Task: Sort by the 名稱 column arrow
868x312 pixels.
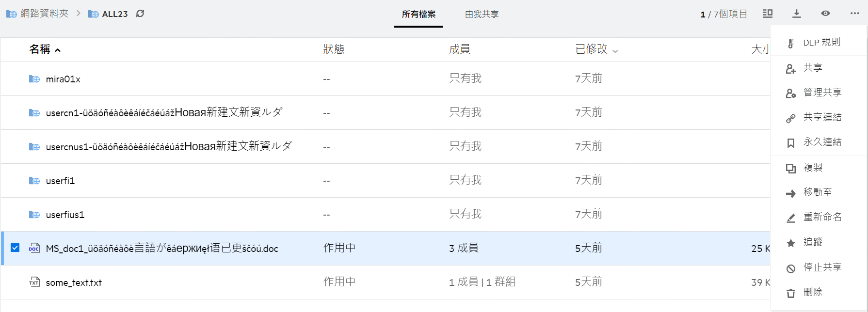Action: pos(58,50)
